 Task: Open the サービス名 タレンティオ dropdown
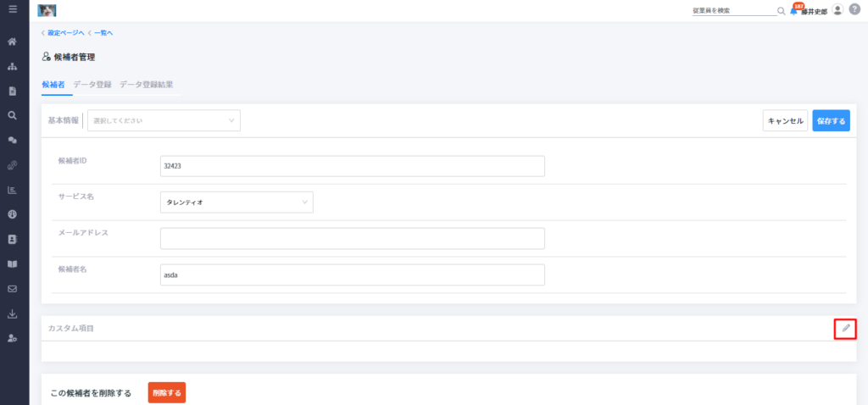tap(236, 202)
